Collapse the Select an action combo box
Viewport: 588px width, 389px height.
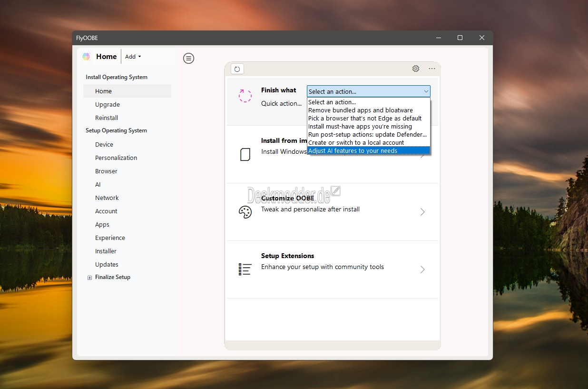426,91
